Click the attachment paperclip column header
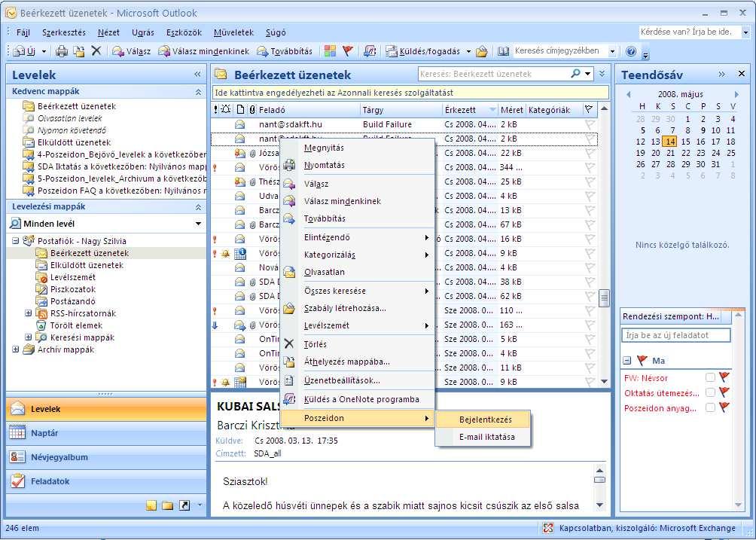The height and width of the screenshot is (540, 756). [x=252, y=109]
